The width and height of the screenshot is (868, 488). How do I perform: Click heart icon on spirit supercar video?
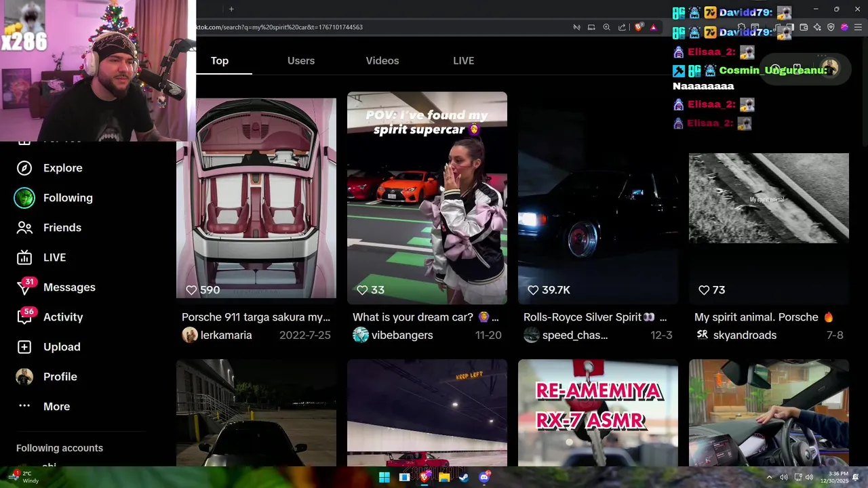pos(362,290)
